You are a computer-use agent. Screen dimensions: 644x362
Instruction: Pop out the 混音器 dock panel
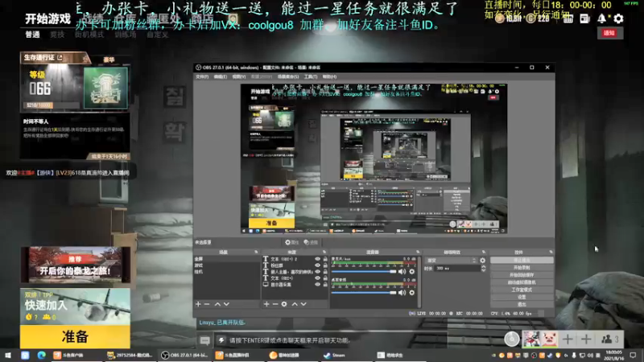[x=418, y=252]
